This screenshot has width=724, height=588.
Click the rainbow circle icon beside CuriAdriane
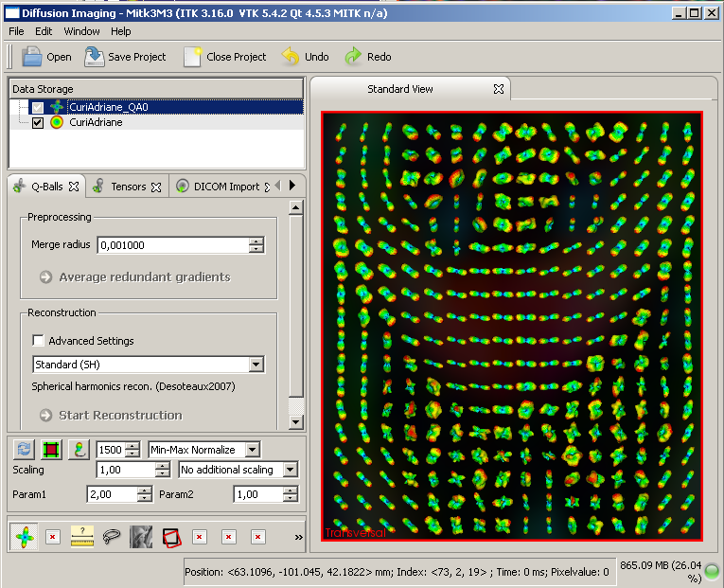[x=57, y=122]
